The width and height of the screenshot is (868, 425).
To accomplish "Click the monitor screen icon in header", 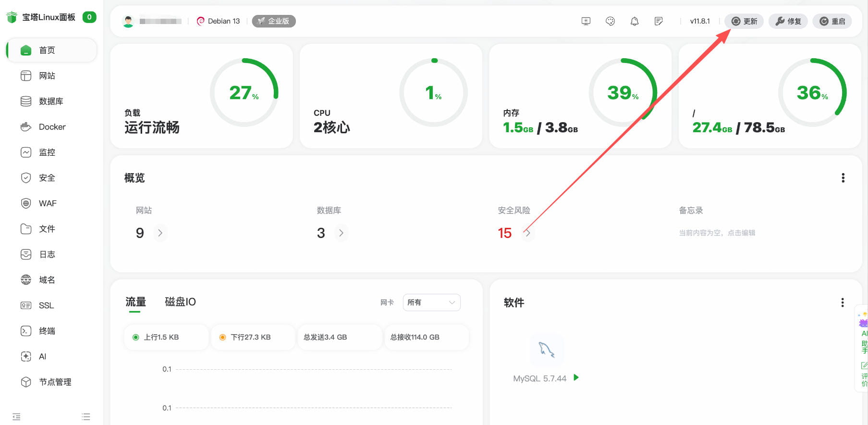I will pyautogui.click(x=586, y=21).
